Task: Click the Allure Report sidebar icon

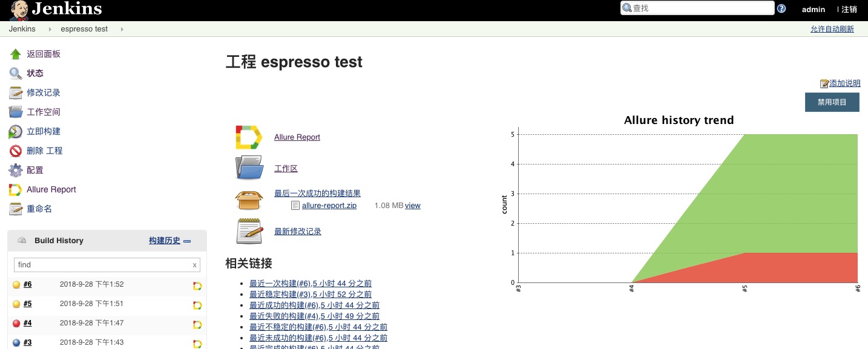Action: point(16,189)
